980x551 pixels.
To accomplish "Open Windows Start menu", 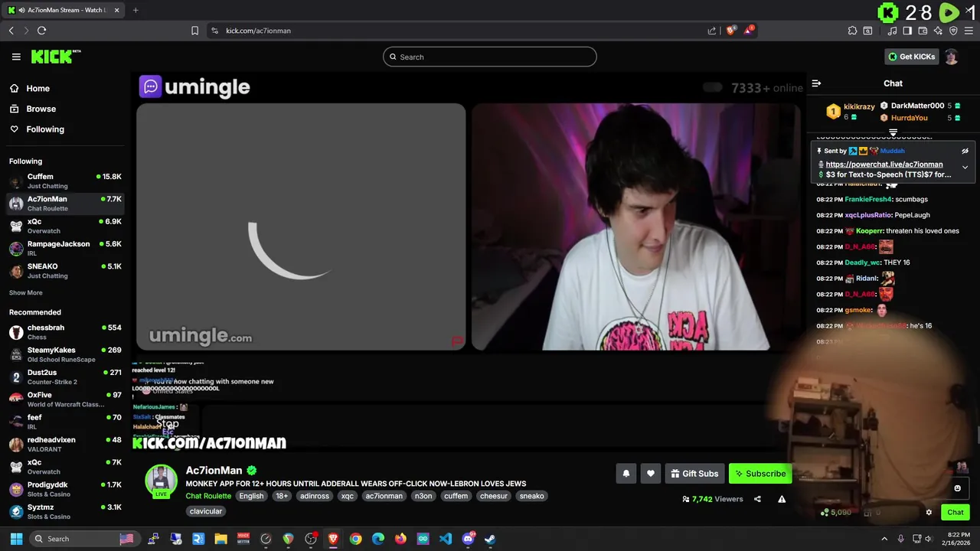I will click(16, 539).
